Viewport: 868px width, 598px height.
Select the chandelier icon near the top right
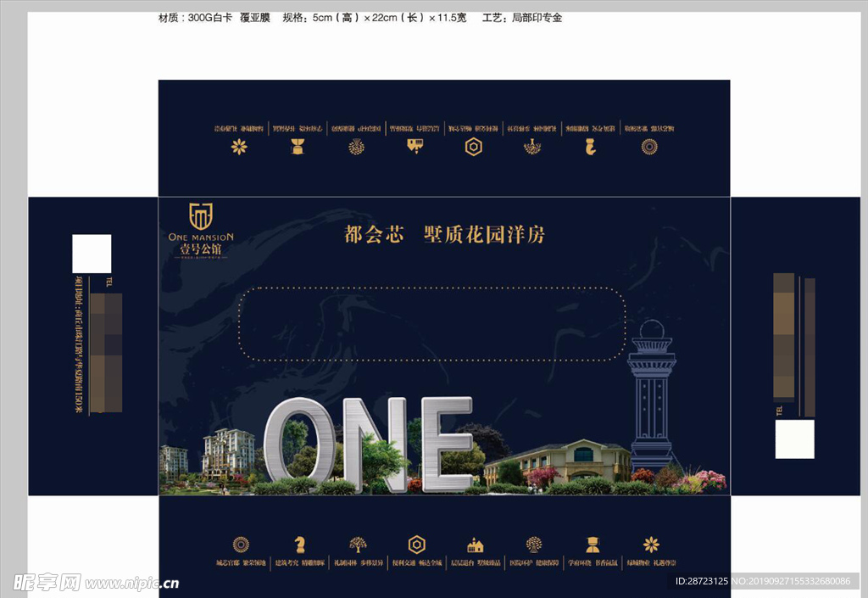coord(532,146)
